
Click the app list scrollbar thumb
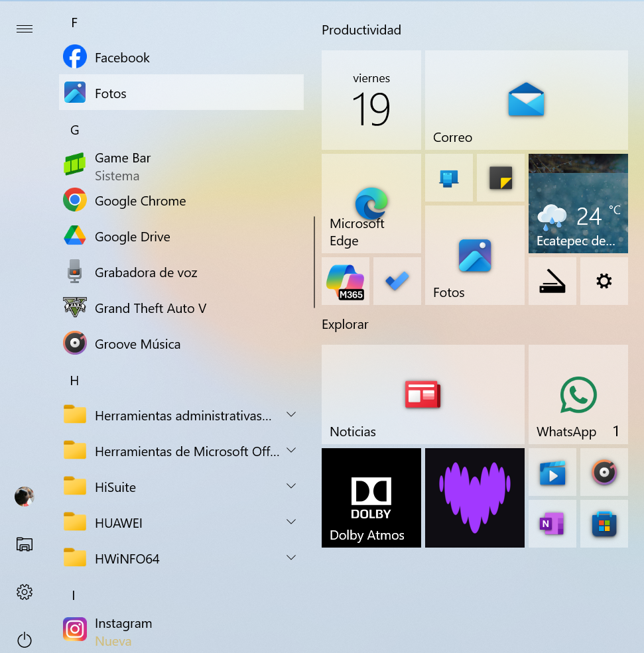click(x=314, y=262)
